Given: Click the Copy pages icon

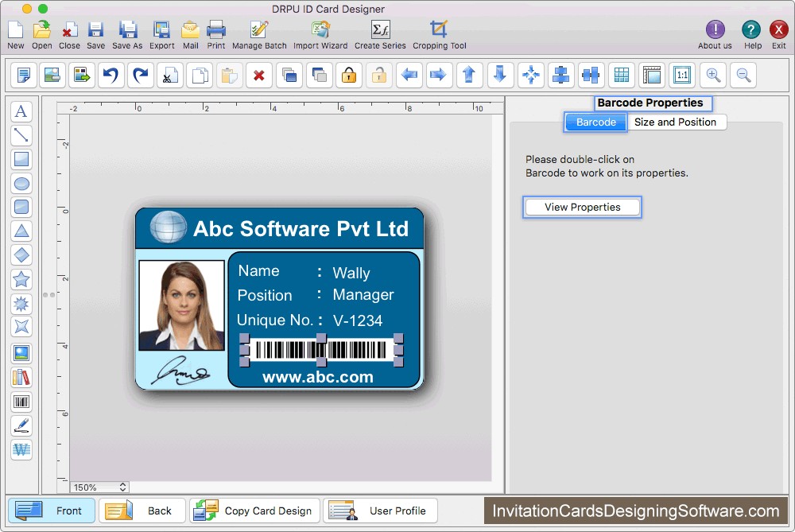Looking at the screenshot, I should [200, 76].
